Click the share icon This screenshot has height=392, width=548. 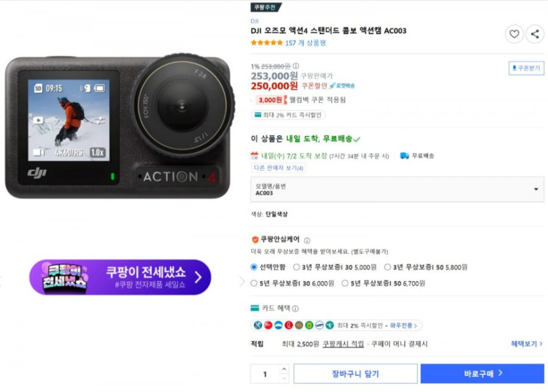[x=535, y=34]
